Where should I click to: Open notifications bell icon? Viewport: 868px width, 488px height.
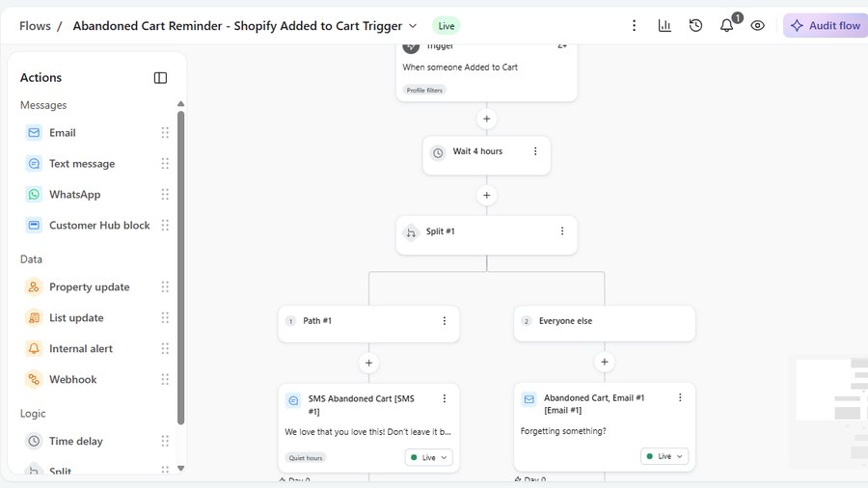(726, 25)
